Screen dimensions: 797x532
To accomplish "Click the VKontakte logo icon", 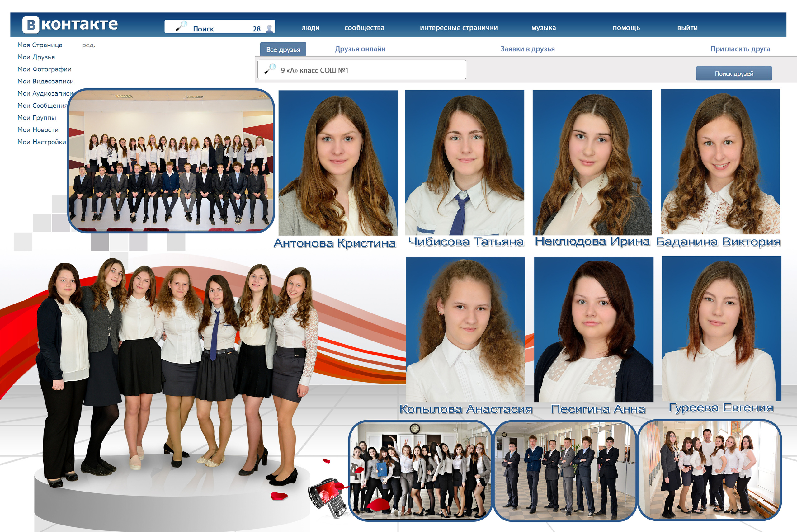I will click(31, 25).
